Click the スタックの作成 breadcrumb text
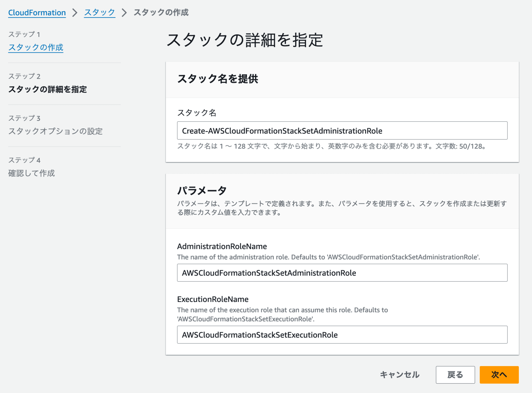The height and width of the screenshot is (393, 532). click(x=161, y=12)
